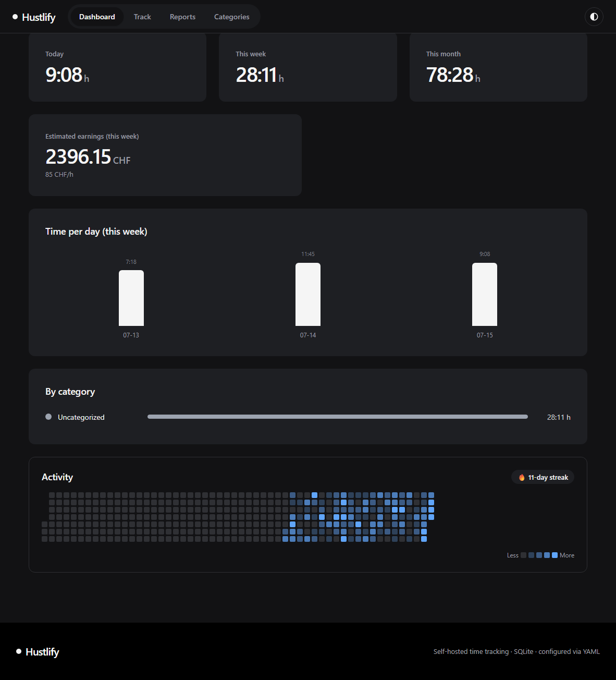
Task: Click the 07-14 bar in the chart
Action: point(308,294)
